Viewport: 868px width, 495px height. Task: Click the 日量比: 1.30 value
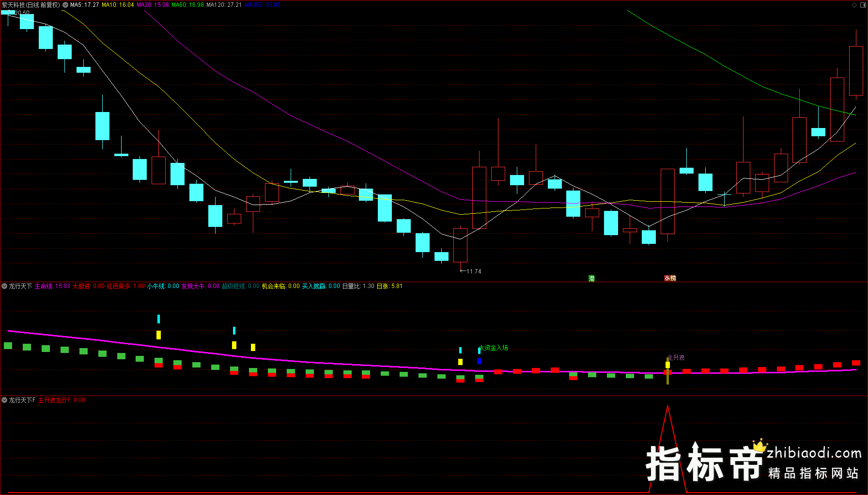click(358, 286)
